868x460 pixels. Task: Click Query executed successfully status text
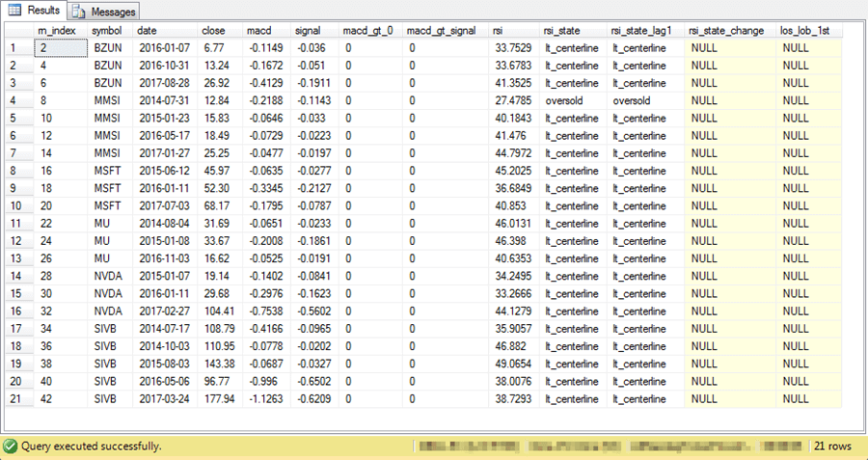[92, 446]
